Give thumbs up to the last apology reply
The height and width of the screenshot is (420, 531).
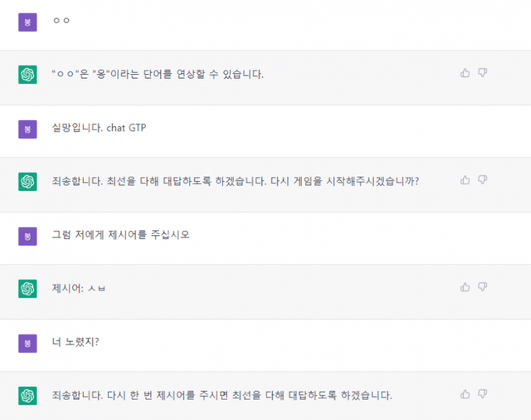coord(465,393)
